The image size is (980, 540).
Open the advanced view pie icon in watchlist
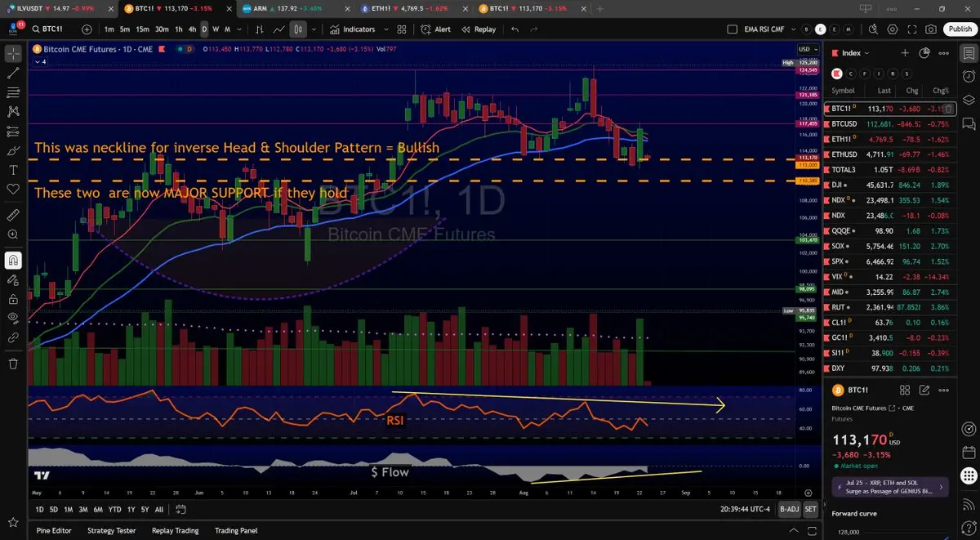point(924,53)
